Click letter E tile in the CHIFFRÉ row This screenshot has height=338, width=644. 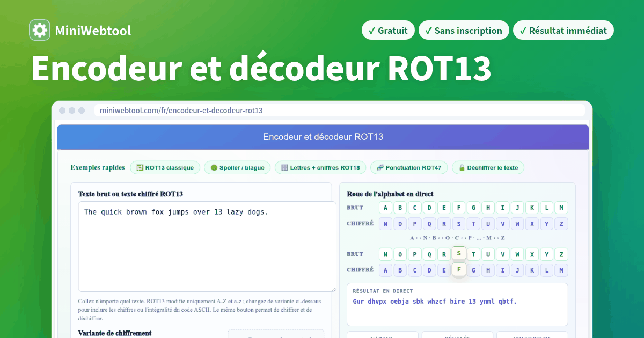click(444, 270)
